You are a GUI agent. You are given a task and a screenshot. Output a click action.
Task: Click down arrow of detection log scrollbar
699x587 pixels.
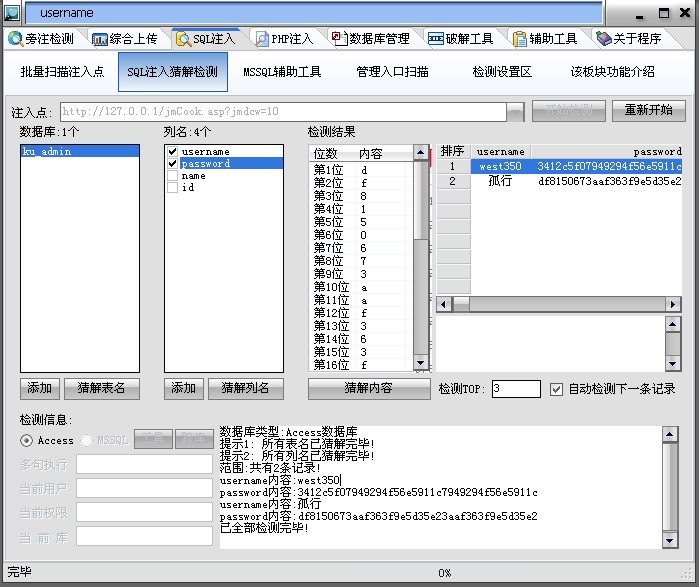click(670, 541)
